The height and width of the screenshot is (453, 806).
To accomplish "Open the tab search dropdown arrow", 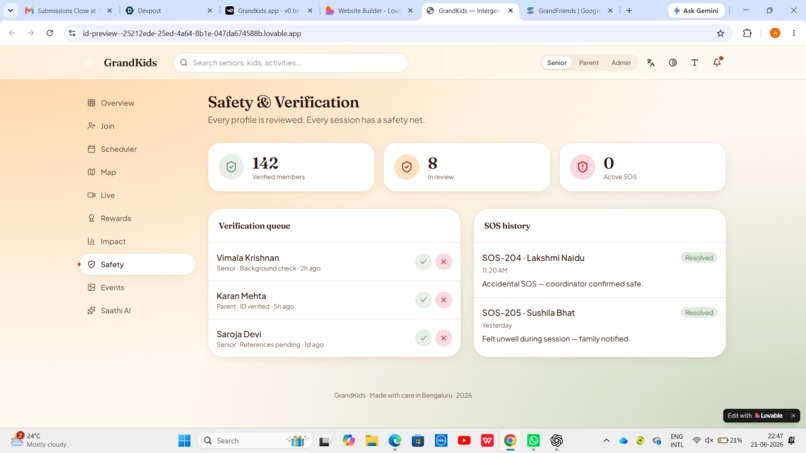I will coord(10,10).
